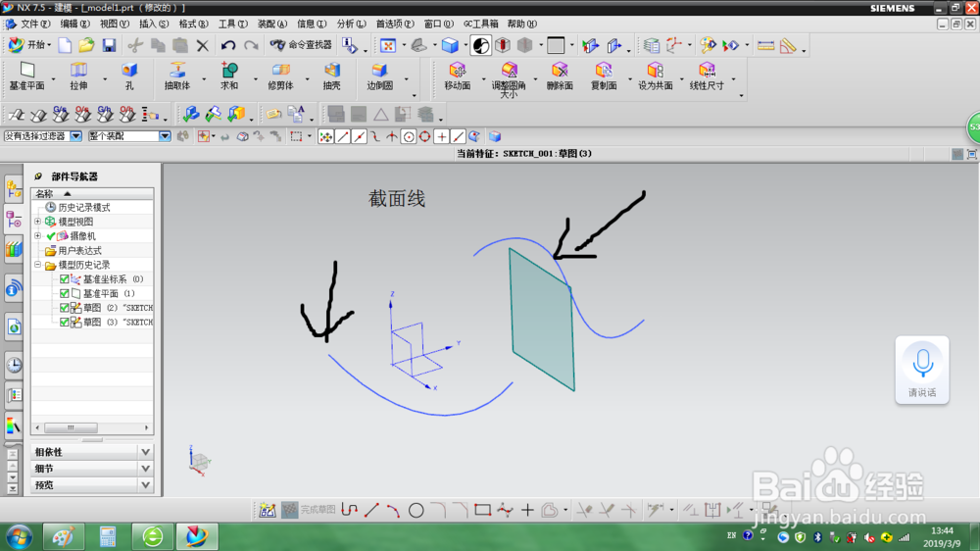Toggle the 基准平面 (1) checkbox
Screen dimensions: 980x551
click(x=65, y=293)
